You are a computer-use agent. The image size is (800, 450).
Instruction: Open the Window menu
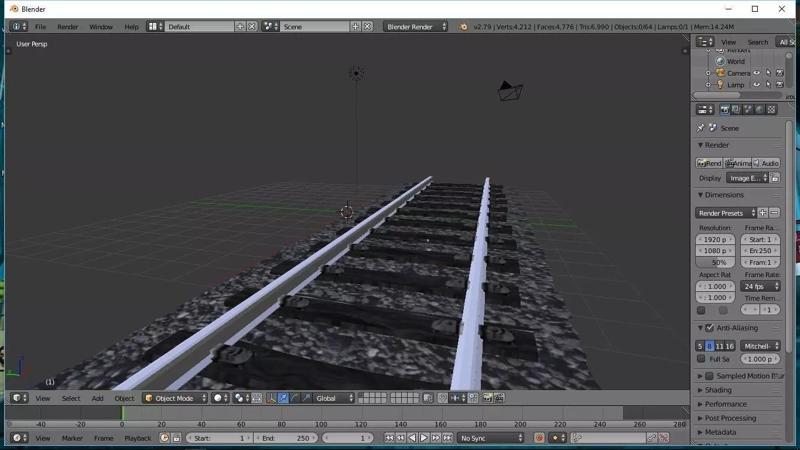[101, 27]
